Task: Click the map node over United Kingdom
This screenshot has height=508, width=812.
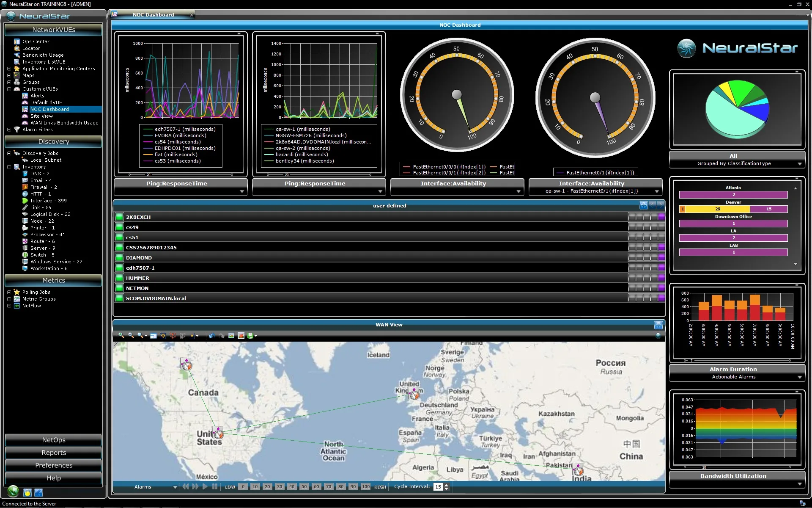Action: pos(414,394)
